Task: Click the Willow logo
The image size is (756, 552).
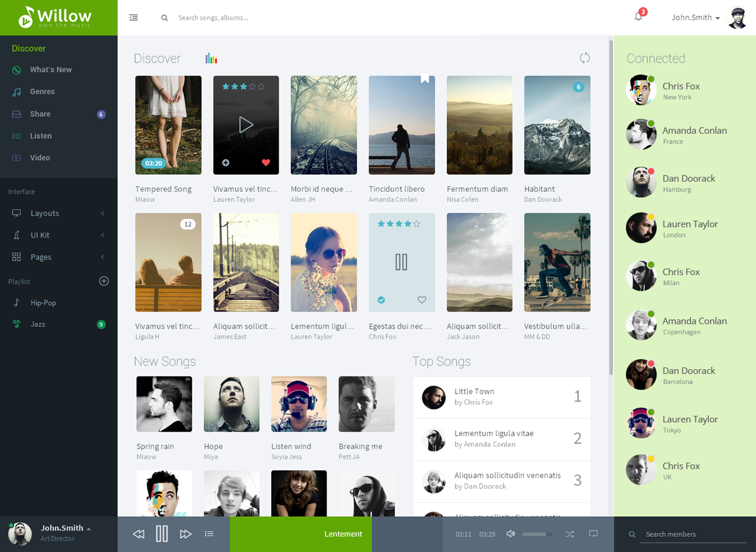Action: coord(55,18)
